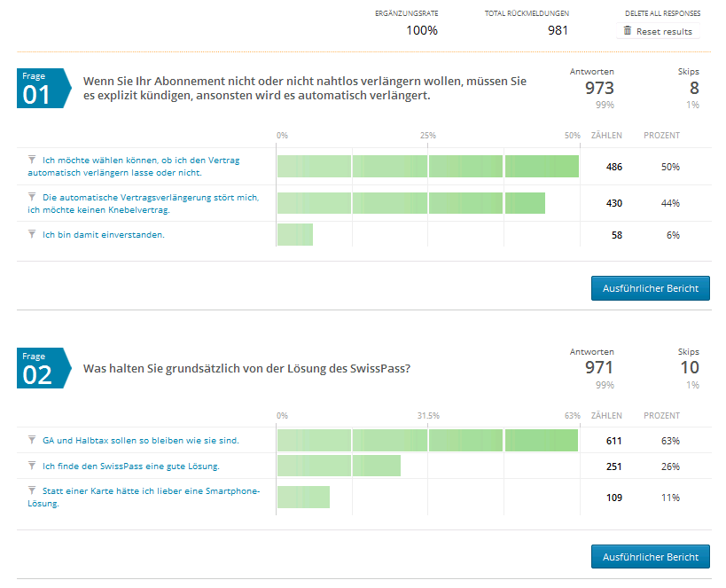The width and height of the screenshot is (726, 588).
Task: Click the count value 486
Action: pos(614,167)
